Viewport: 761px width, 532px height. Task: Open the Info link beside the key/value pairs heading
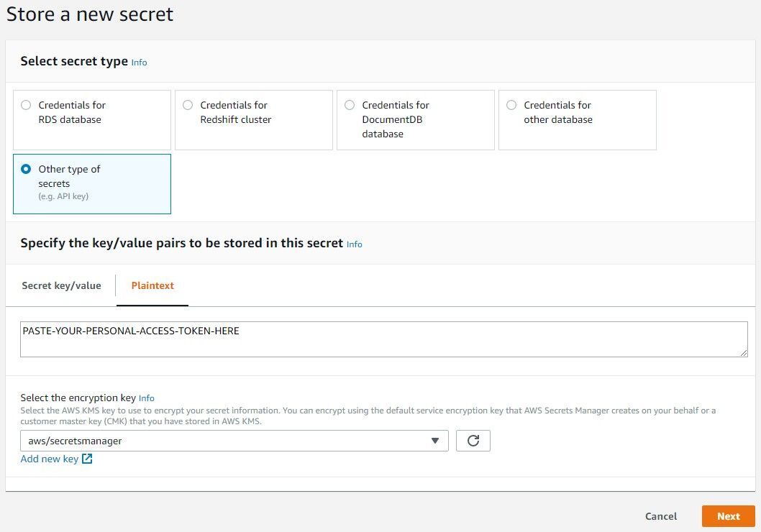point(354,244)
